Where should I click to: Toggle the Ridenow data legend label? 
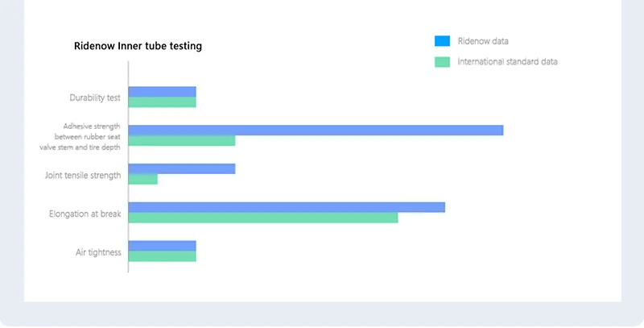(x=483, y=41)
